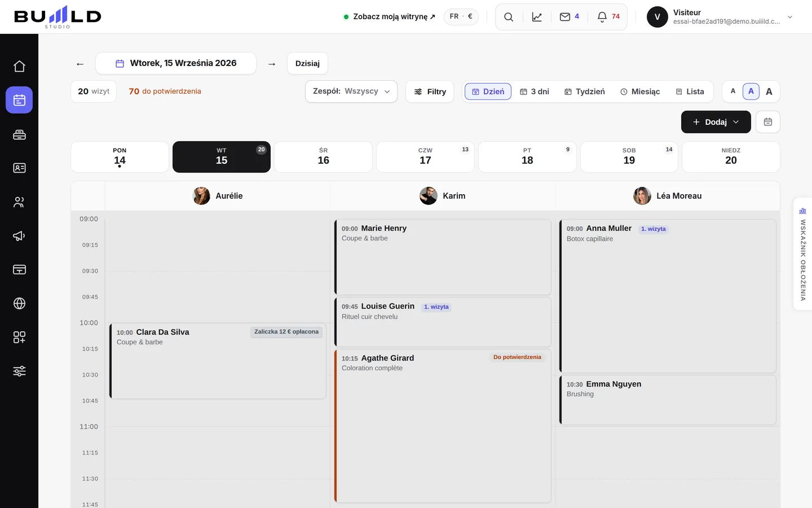Viewport: 812px width, 508px height.
Task: Open the home icon in sidebar
Action: (19, 67)
